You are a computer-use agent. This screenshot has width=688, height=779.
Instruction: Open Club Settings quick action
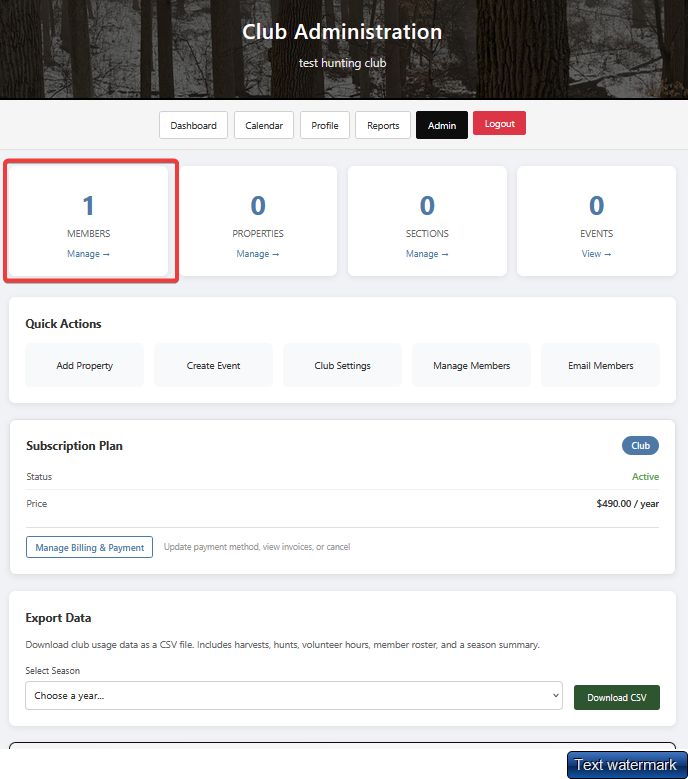pyautogui.click(x=342, y=365)
